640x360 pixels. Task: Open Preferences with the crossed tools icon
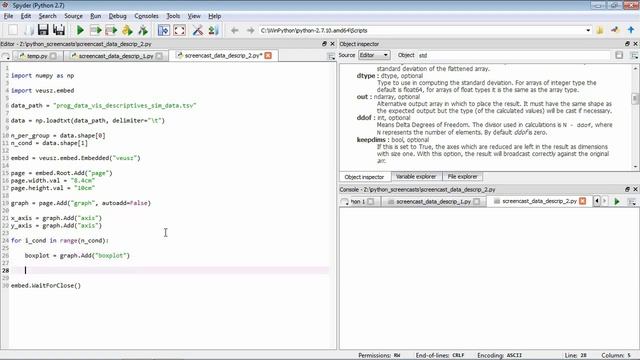click(x=198, y=30)
